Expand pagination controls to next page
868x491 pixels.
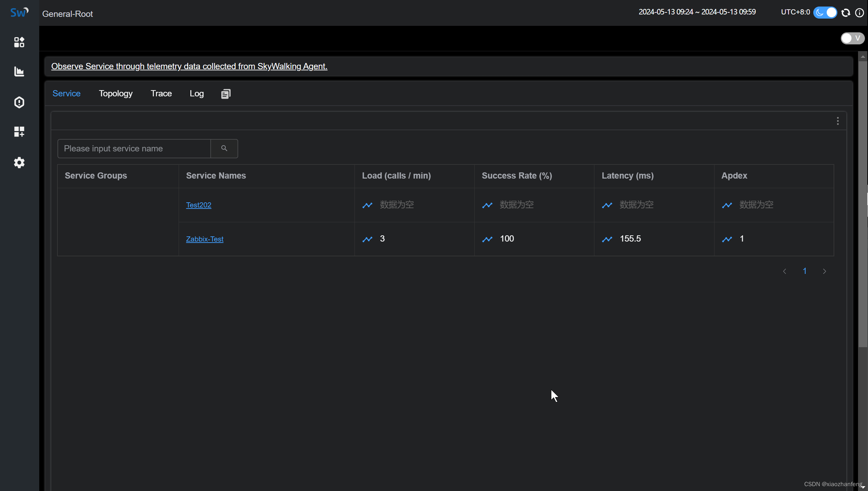coord(825,271)
